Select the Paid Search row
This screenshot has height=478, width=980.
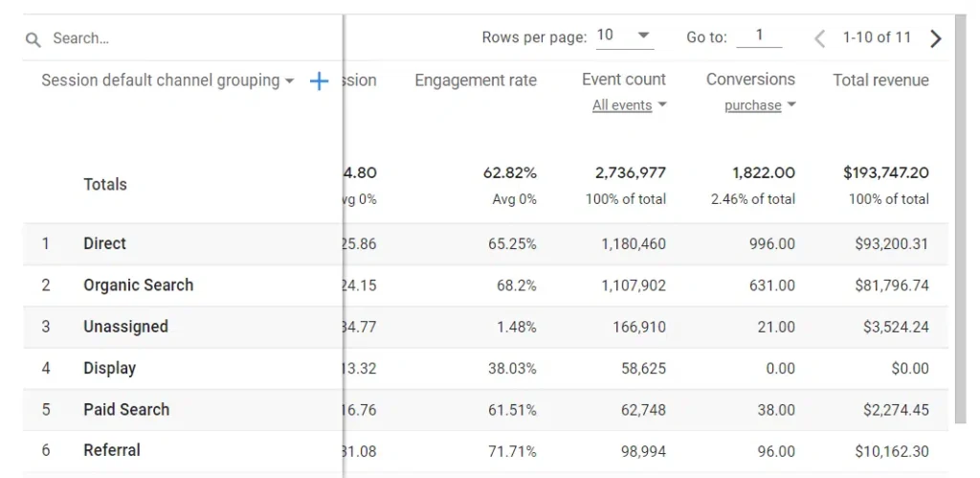click(485, 410)
